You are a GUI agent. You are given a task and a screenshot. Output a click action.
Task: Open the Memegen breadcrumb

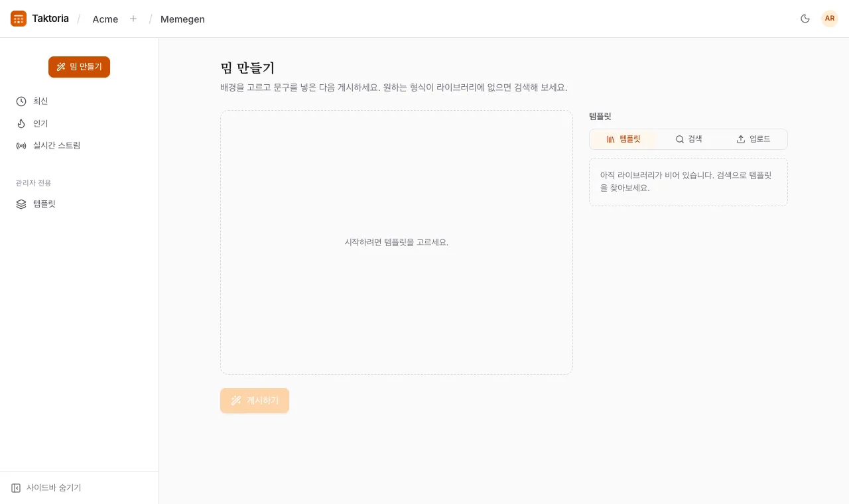(x=182, y=19)
